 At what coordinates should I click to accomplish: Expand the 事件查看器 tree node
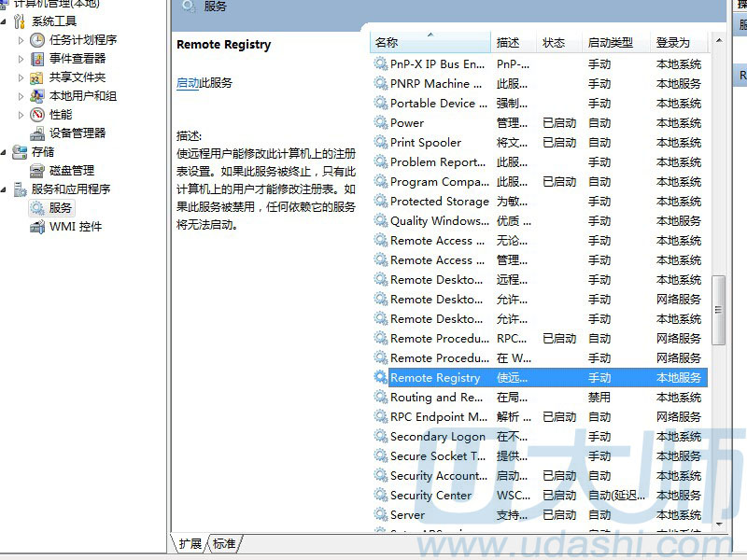point(22,59)
